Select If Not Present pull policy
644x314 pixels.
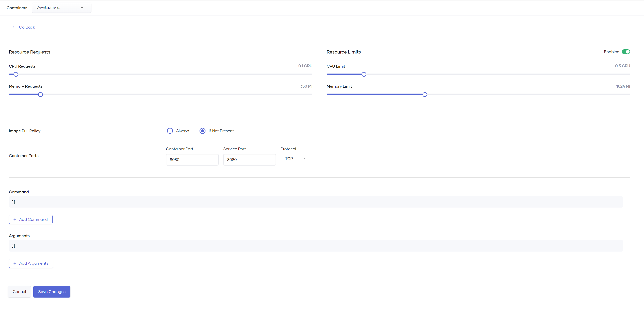point(203,131)
